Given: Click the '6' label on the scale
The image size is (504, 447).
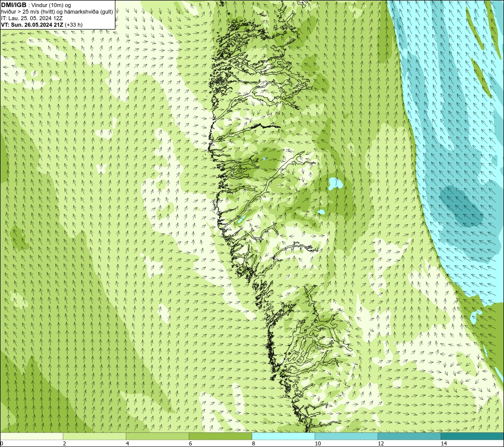Looking at the screenshot, I should coord(191,443).
